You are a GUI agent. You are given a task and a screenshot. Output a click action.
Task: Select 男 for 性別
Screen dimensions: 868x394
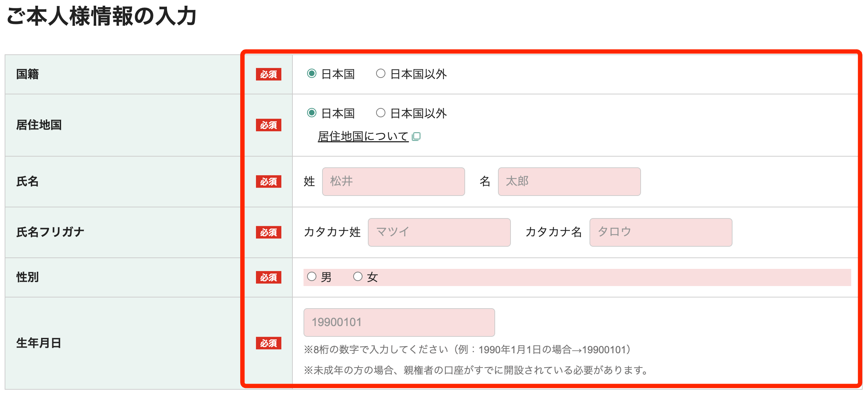(312, 276)
